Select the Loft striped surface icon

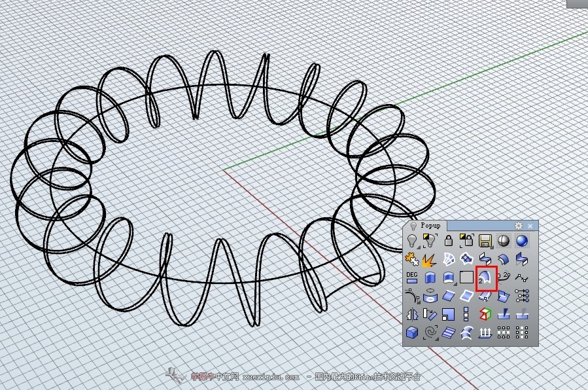449,332
